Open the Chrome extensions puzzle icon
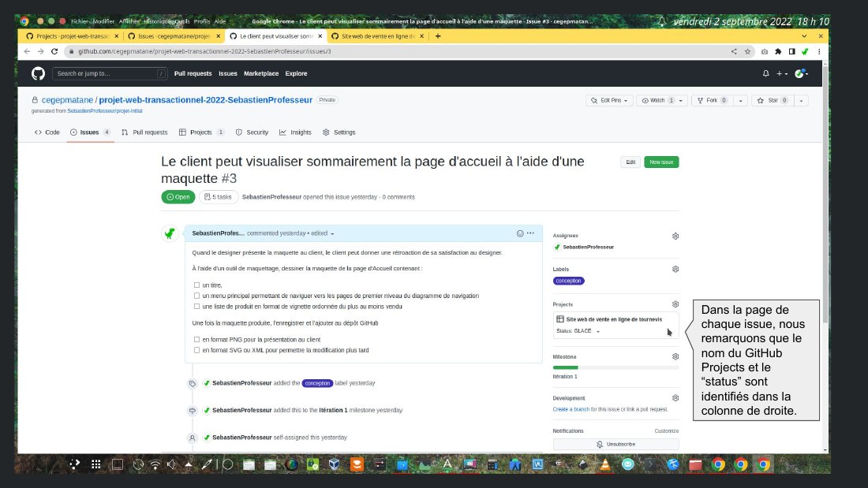 [778, 51]
